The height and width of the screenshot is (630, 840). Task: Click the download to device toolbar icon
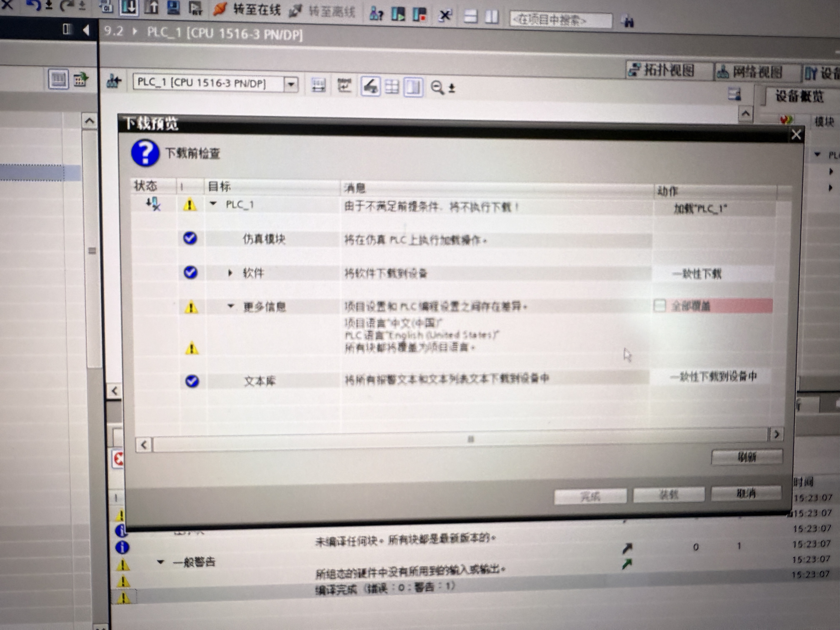129,7
